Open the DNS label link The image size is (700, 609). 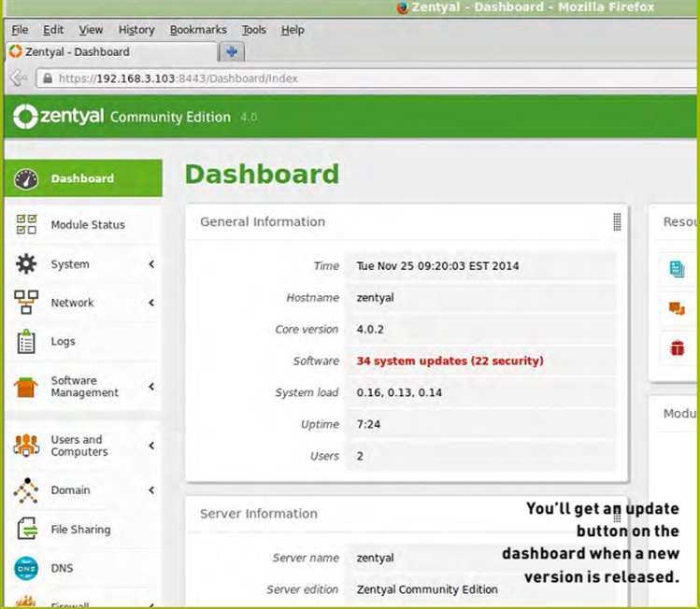62,568
